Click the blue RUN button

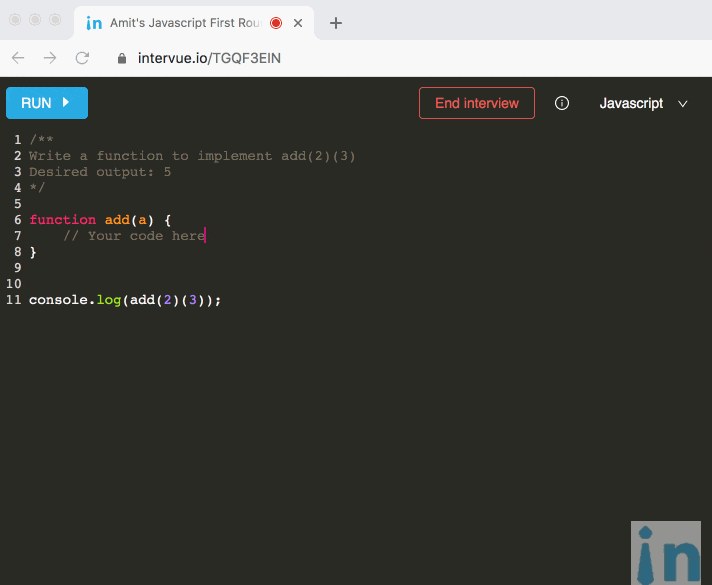[x=46, y=103]
